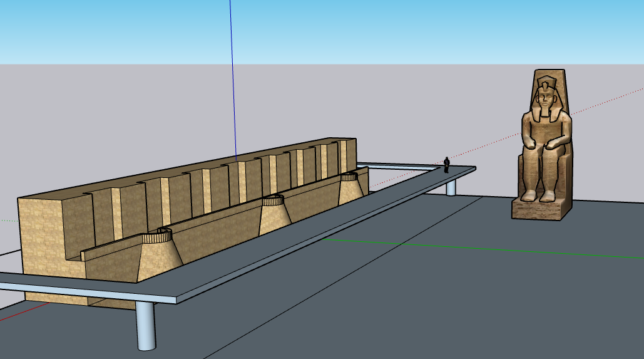
Task: Click the tiny human scale figure
Action: [x=446, y=164]
